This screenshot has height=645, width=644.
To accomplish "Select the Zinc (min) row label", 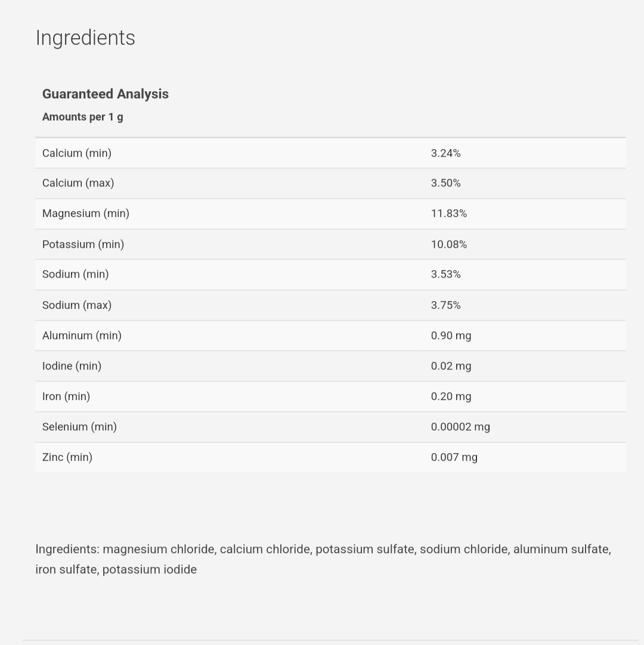I will point(67,457).
